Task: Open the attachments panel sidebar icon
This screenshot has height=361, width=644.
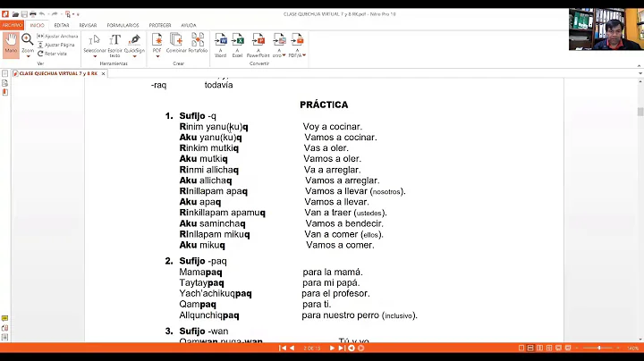Action: pos(5,328)
